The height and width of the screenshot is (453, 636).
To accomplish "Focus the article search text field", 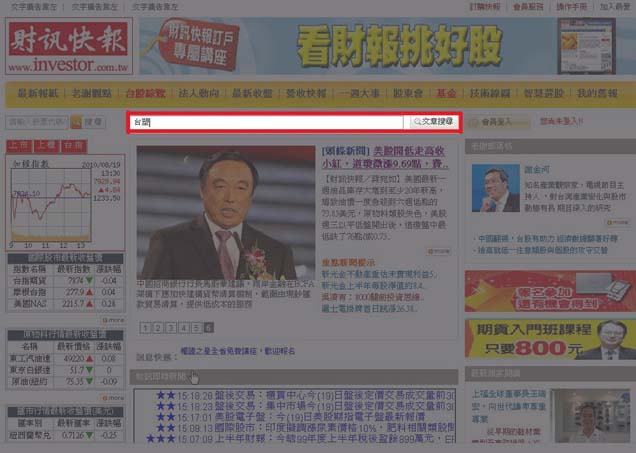I will (267, 122).
